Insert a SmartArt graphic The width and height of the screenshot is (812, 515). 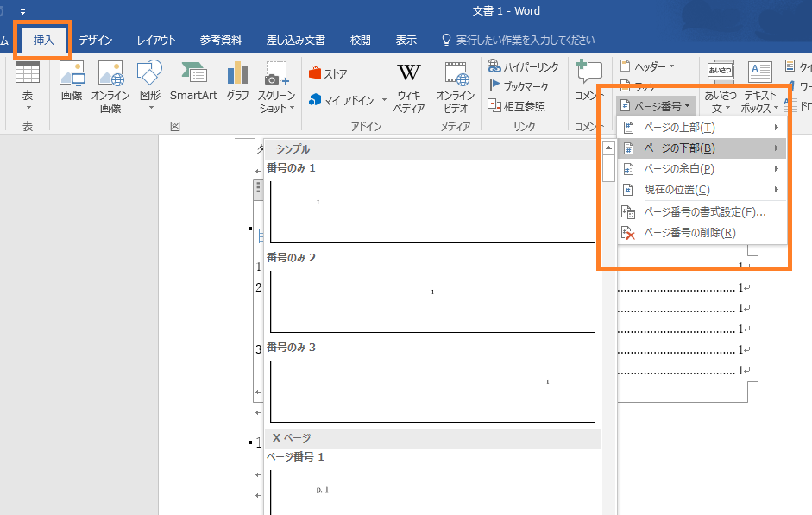pos(193,81)
